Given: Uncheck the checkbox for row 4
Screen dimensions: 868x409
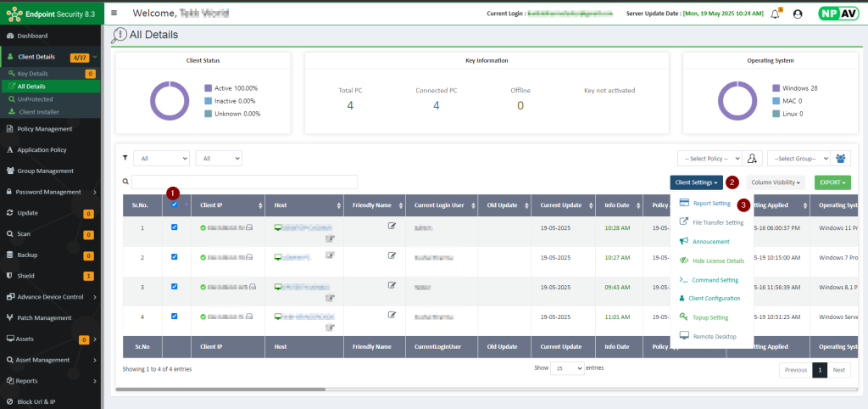Looking at the screenshot, I should point(175,316).
